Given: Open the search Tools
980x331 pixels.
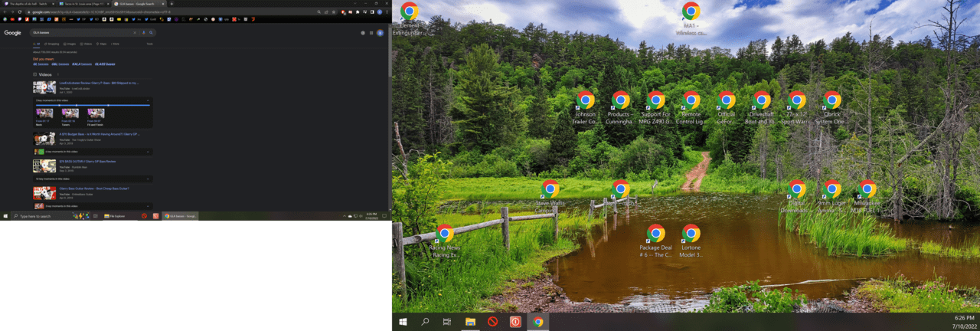Looking at the screenshot, I should coord(149,44).
